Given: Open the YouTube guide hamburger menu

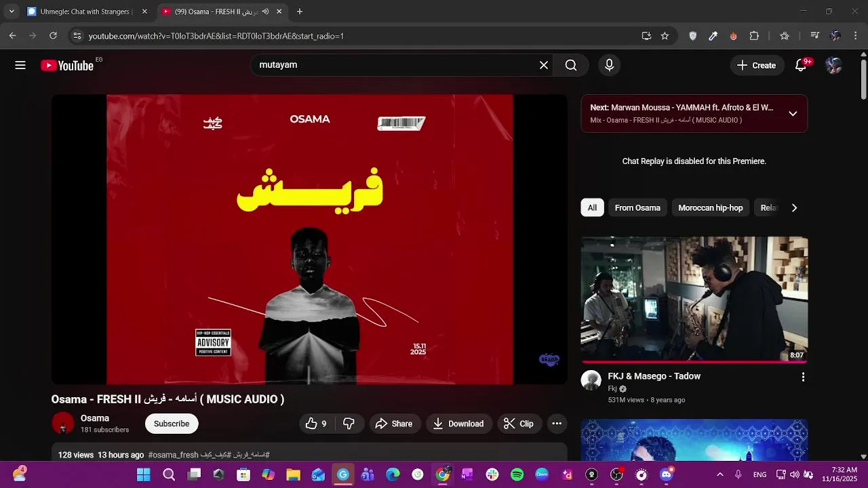Looking at the screenshot, I should [x=20, y=65].
